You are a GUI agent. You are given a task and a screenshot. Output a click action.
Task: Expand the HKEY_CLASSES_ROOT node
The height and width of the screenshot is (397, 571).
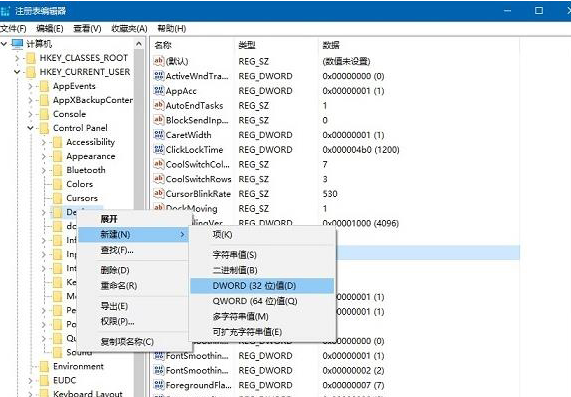pos(17,58)
